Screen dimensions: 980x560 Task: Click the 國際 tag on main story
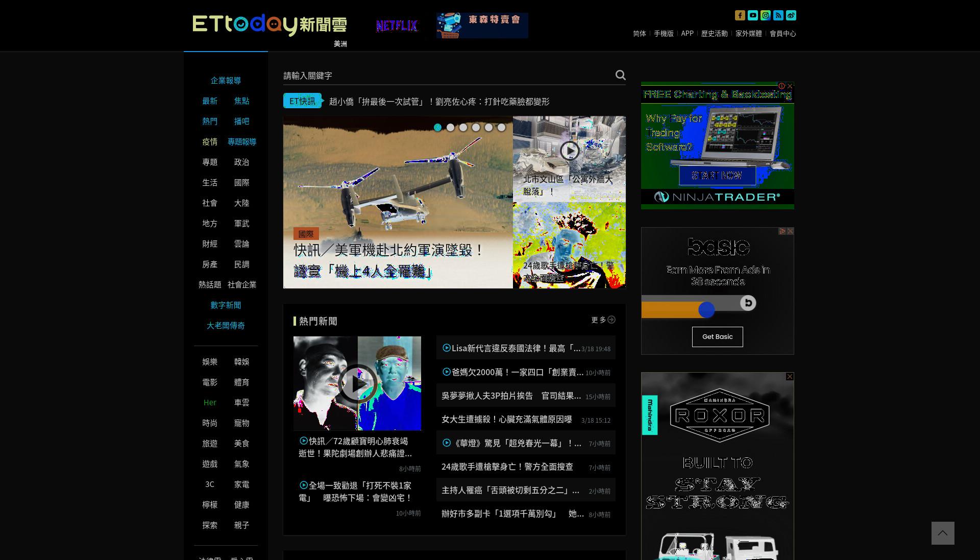pyautogui.click(x=306, y=234)
